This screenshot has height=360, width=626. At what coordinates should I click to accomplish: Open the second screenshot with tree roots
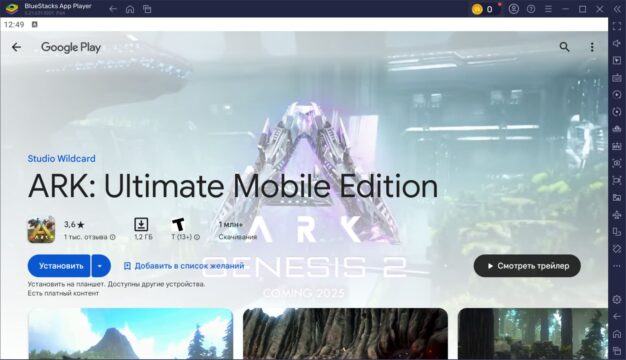[x=345, y=333]
